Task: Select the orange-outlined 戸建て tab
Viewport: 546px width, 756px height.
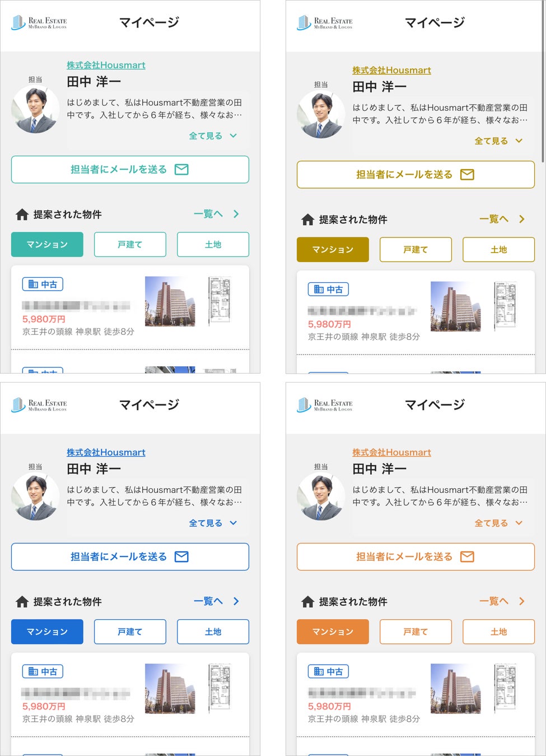Action: 416,632
